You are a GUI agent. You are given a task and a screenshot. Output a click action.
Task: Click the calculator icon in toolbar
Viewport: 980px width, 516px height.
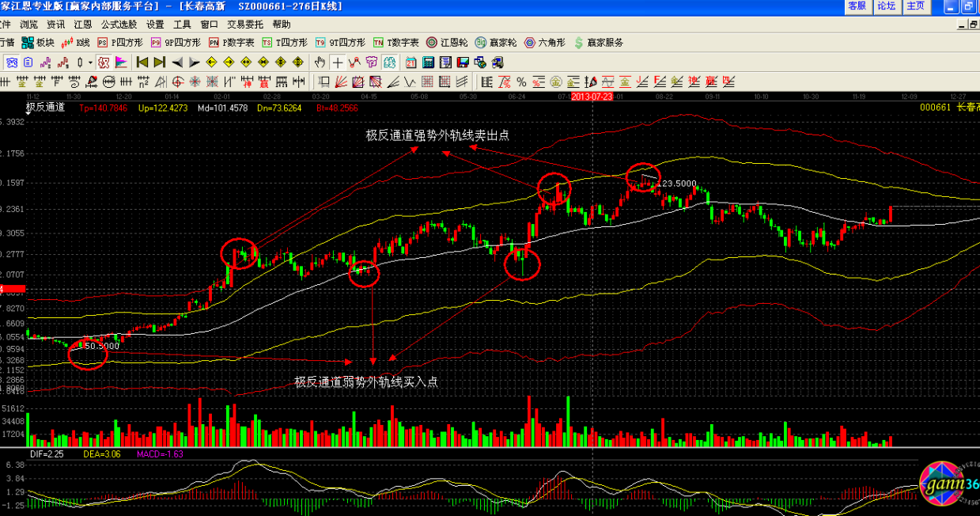coord(429,63)
